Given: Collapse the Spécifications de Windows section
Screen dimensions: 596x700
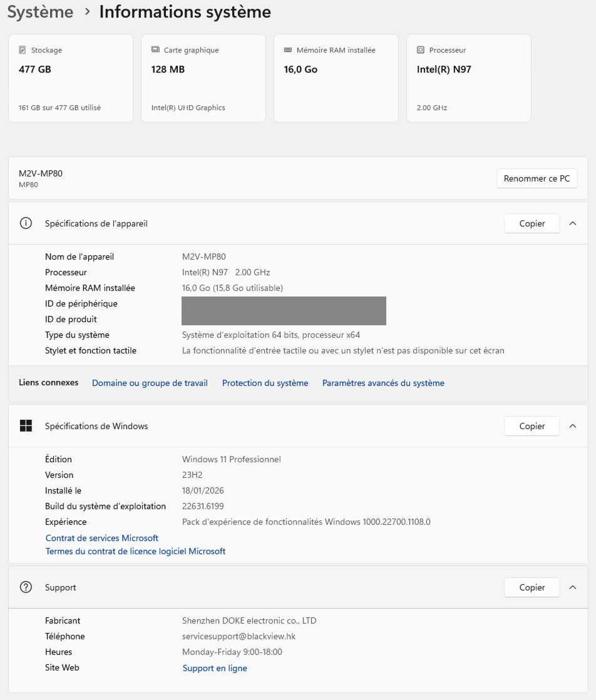Looking at the screenshot, I should 573,426.
